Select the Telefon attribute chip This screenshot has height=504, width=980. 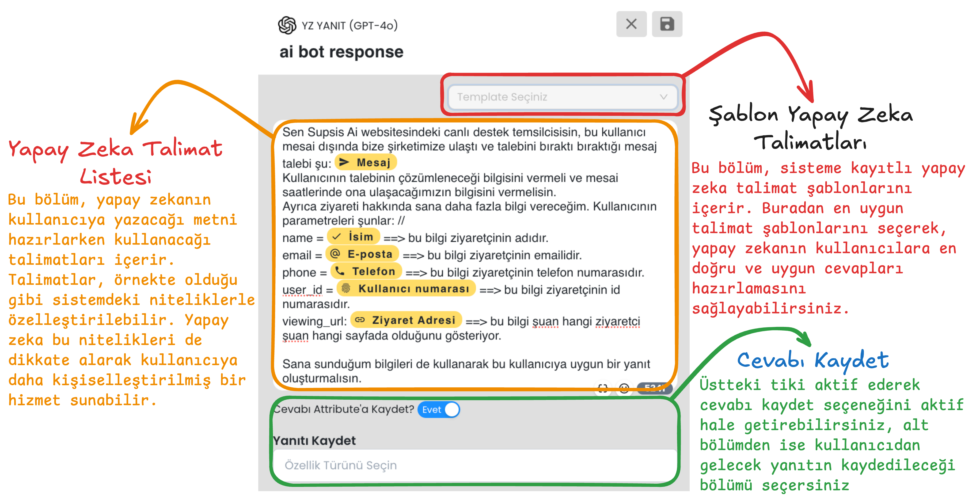click(x=366, y=271)
